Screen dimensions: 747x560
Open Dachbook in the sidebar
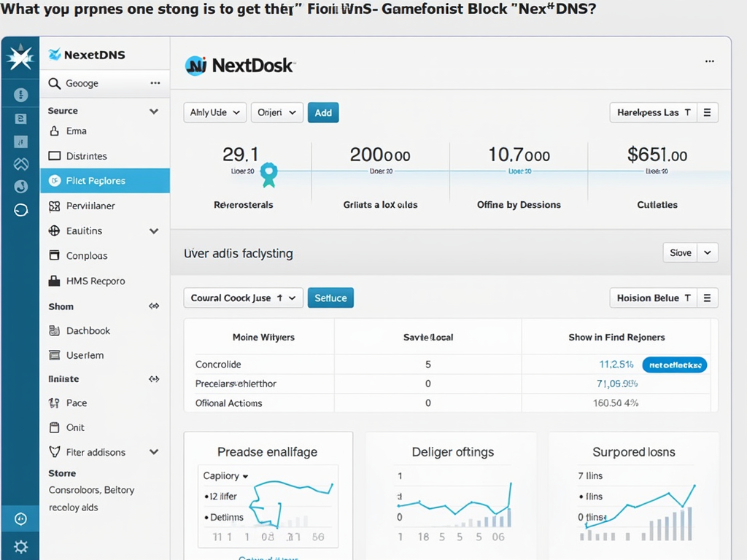point(105,330)
